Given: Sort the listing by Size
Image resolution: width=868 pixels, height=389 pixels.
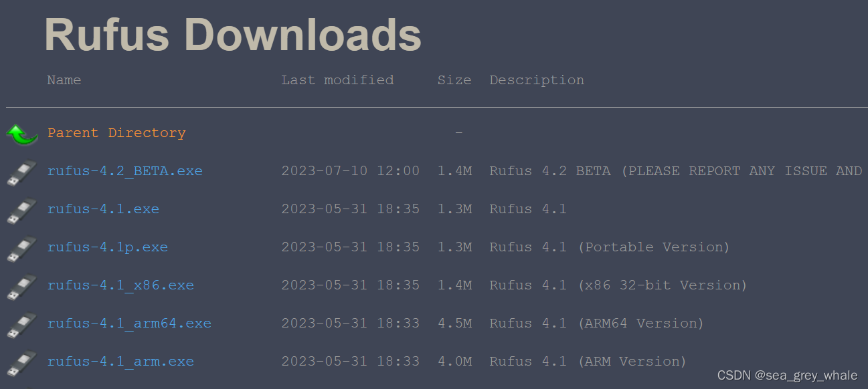Looking at the screenshot, I should pos(454,80).
